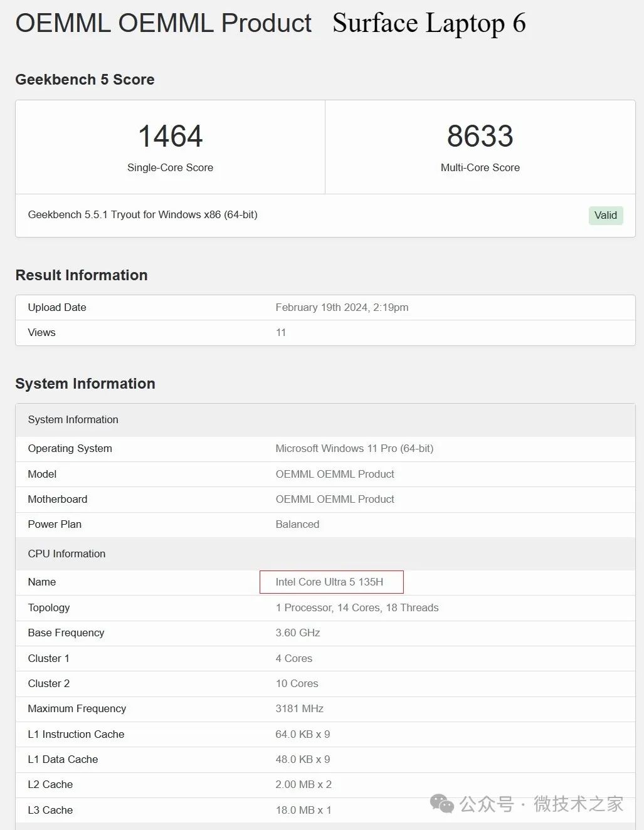This screenshot has width=644, height=830.
Task: Click the 'L1 Instruction Cache' label
Action: [x=76, y=734]
